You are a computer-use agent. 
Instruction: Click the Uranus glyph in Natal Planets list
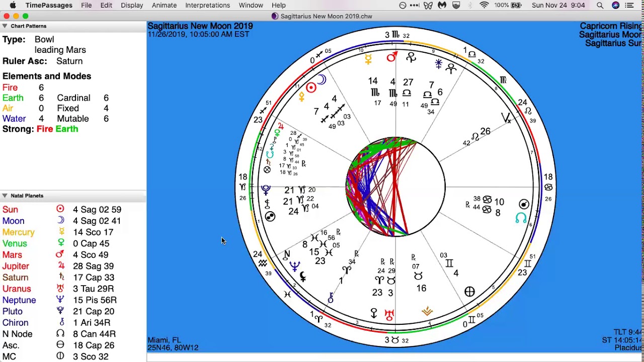[60, 289]
